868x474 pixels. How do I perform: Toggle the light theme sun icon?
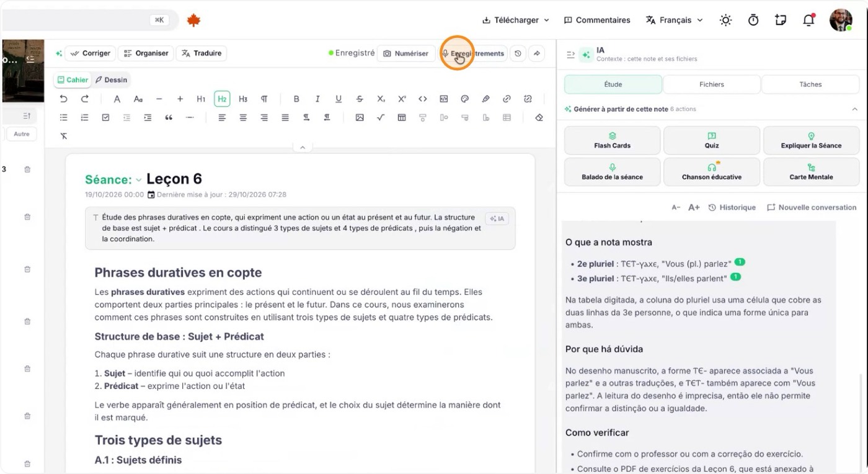(725, 20)
